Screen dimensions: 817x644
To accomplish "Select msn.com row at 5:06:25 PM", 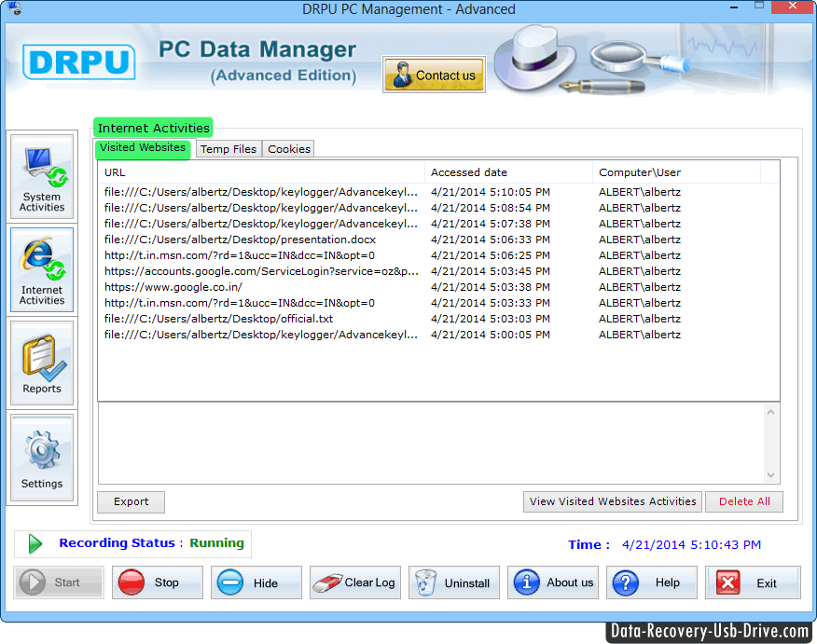I will click(x=438, y=255).
